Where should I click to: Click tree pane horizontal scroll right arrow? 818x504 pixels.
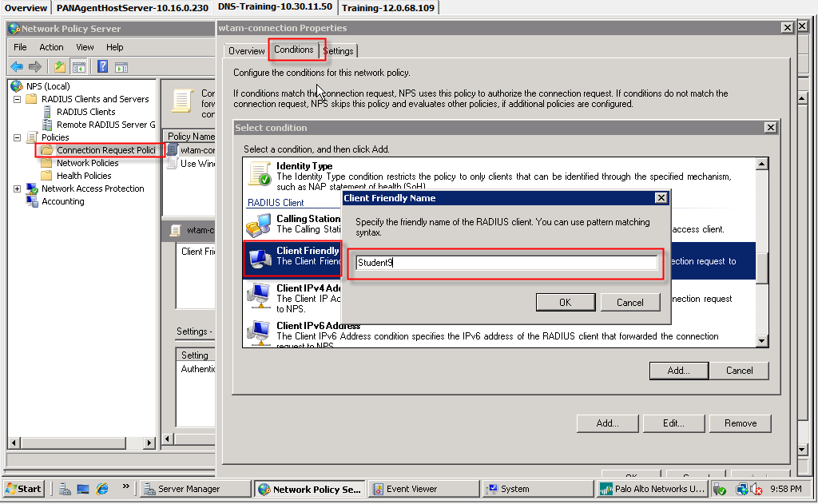(149, 443)
